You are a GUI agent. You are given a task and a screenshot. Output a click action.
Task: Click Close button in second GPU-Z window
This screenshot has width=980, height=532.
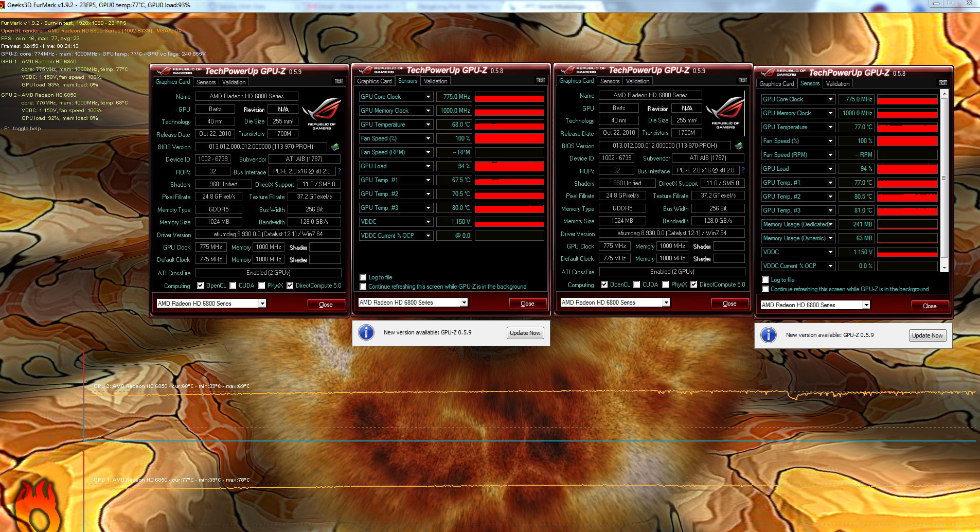click(527, 304)
